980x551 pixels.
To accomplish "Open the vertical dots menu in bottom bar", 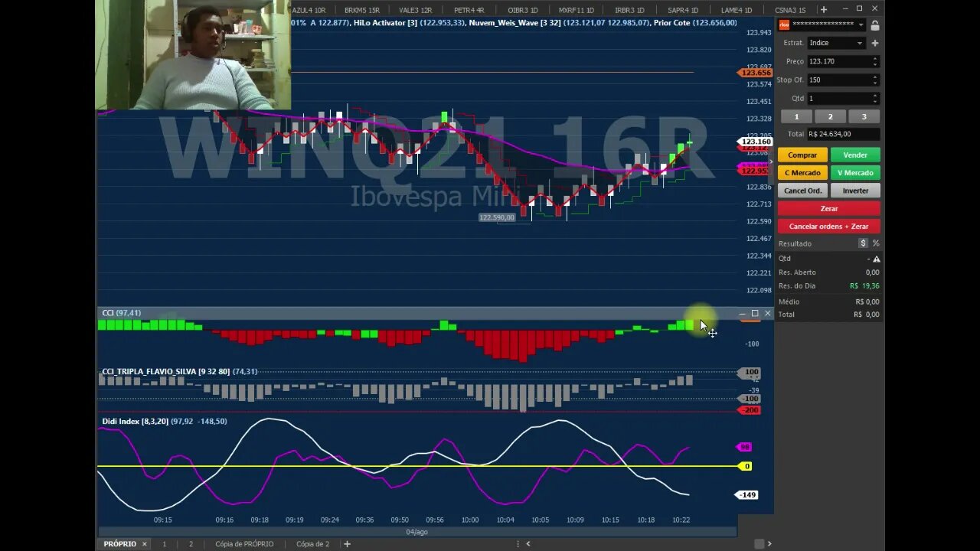I will tap(518, 544).
